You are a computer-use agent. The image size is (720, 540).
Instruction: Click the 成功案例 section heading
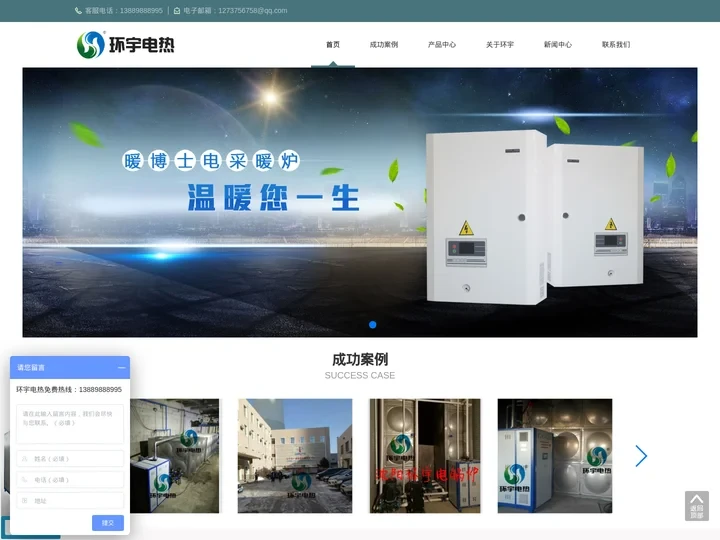[360, 359]
